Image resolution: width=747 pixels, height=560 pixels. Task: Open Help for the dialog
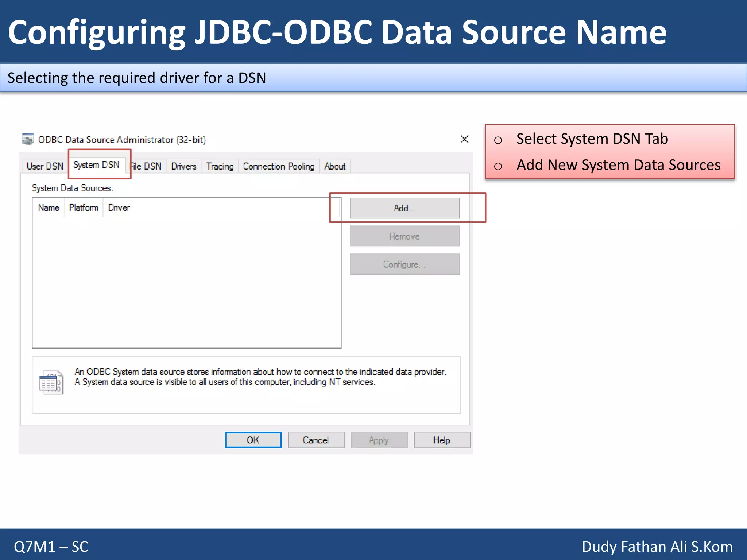coord(442,440)
